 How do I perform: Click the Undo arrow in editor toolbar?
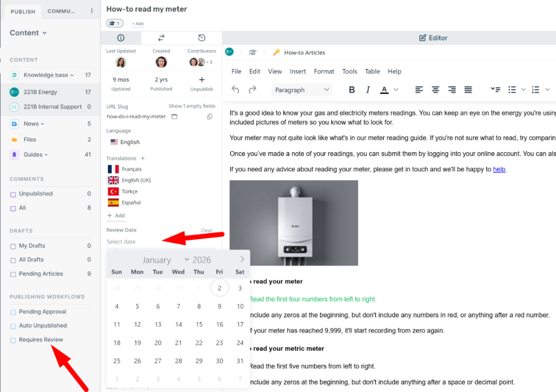(x=235, y=90)
